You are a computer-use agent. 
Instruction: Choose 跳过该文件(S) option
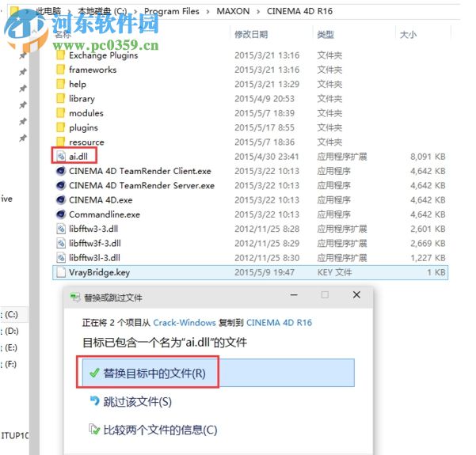138,401
